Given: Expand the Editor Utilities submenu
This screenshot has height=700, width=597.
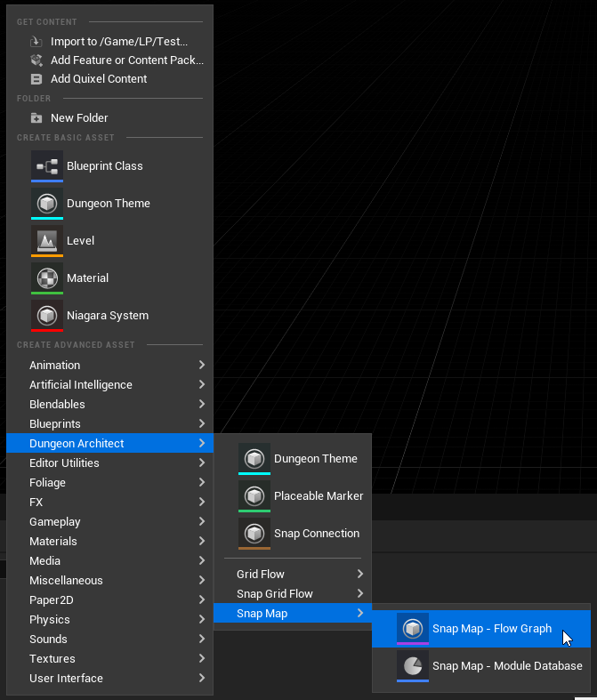Looking at the screenshot, I should pyautogui.click(x=109, y=463).
